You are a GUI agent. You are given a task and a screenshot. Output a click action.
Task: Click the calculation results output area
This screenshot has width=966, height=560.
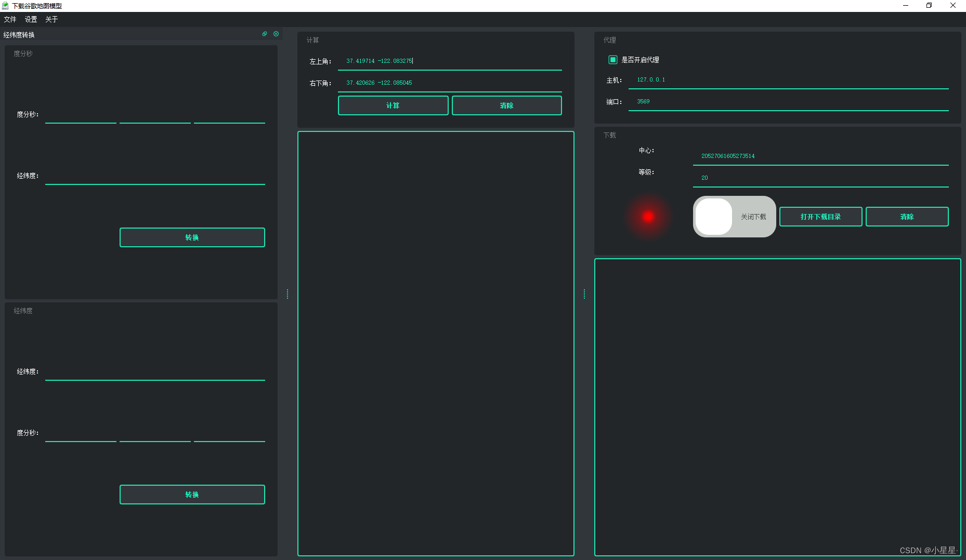click(436, 343)
